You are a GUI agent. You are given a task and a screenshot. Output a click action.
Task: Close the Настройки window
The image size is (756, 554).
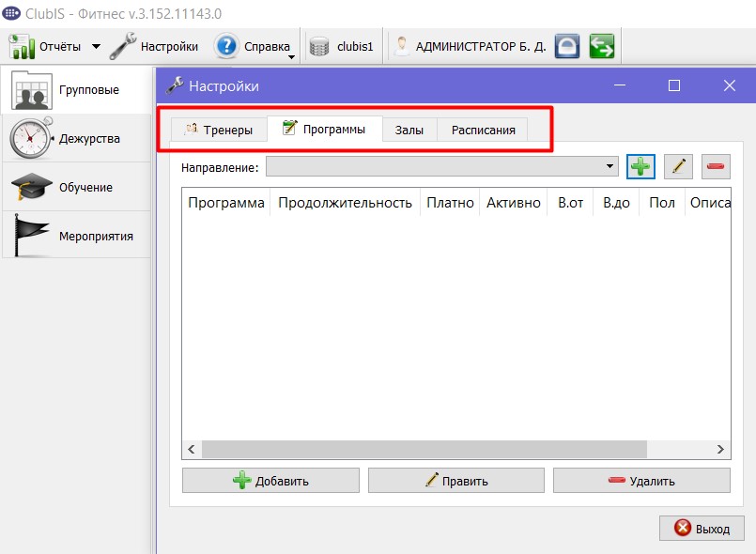pos(730,85)
